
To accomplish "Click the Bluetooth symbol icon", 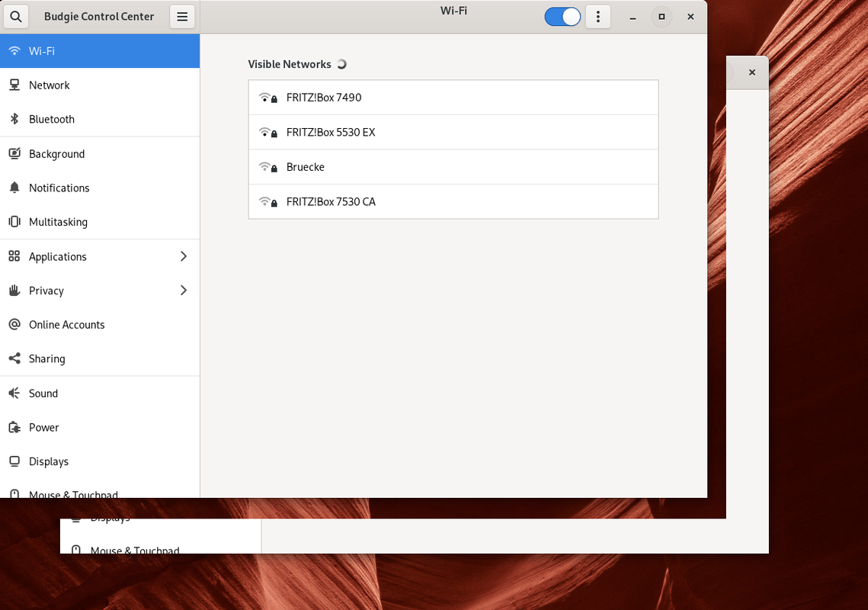I will [15, 119].
